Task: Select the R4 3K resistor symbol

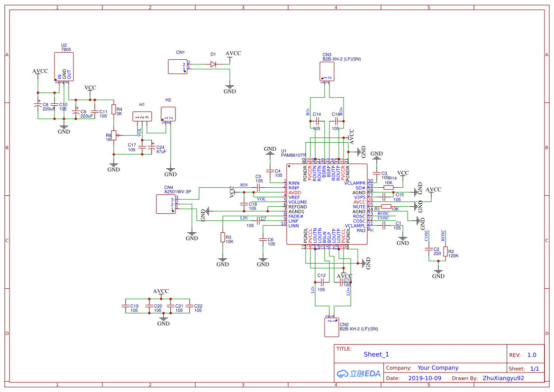Action: point(114,109)
